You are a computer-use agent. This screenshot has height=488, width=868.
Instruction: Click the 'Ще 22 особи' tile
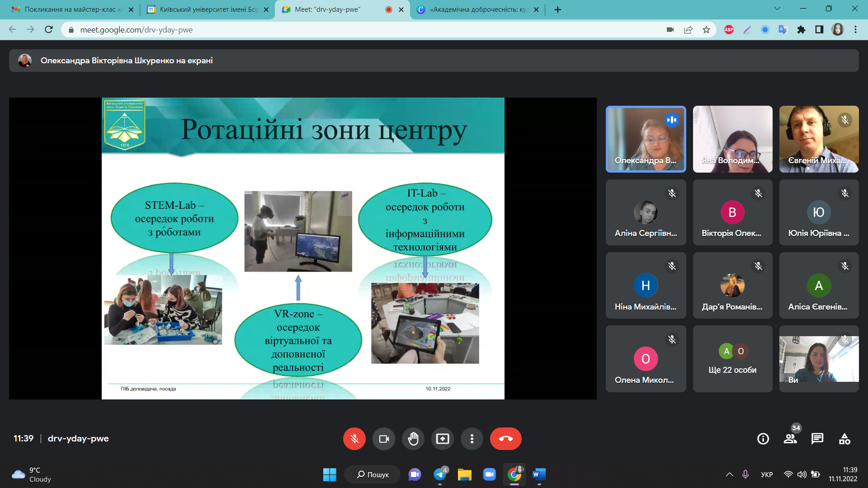tap(732, 359)
